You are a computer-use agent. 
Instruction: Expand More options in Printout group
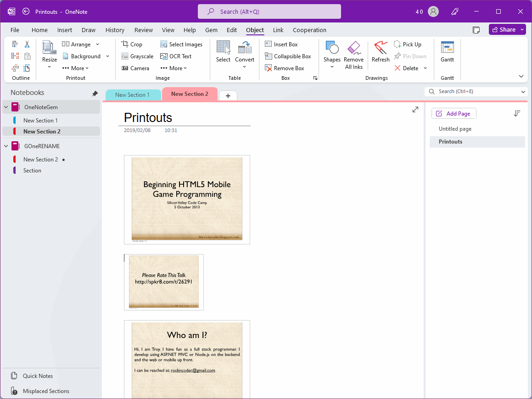pos(75,68)
